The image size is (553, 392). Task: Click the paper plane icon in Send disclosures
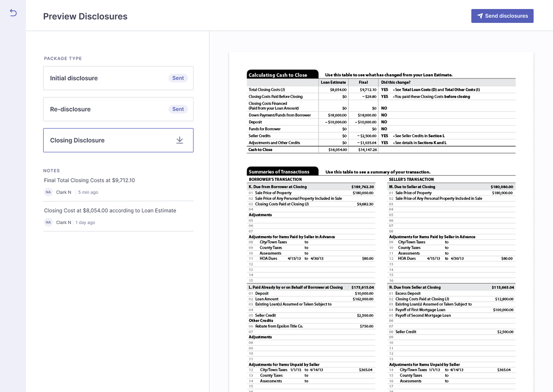point(480,16)
